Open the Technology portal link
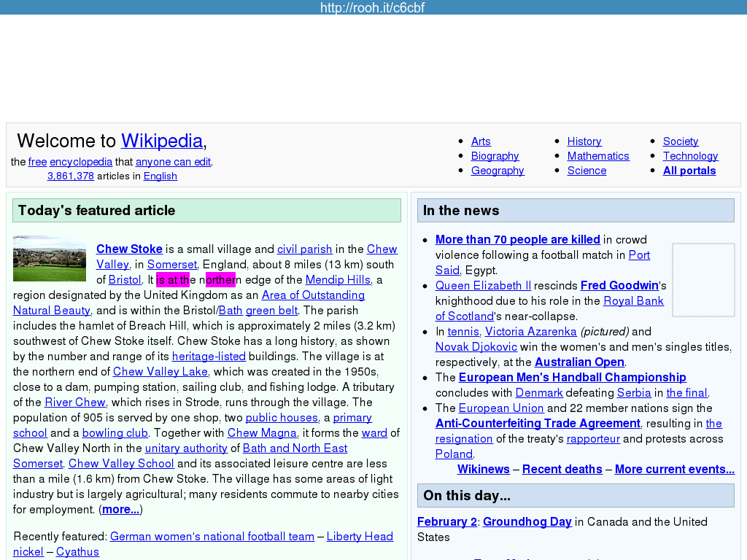 click(x=690, y=156)
